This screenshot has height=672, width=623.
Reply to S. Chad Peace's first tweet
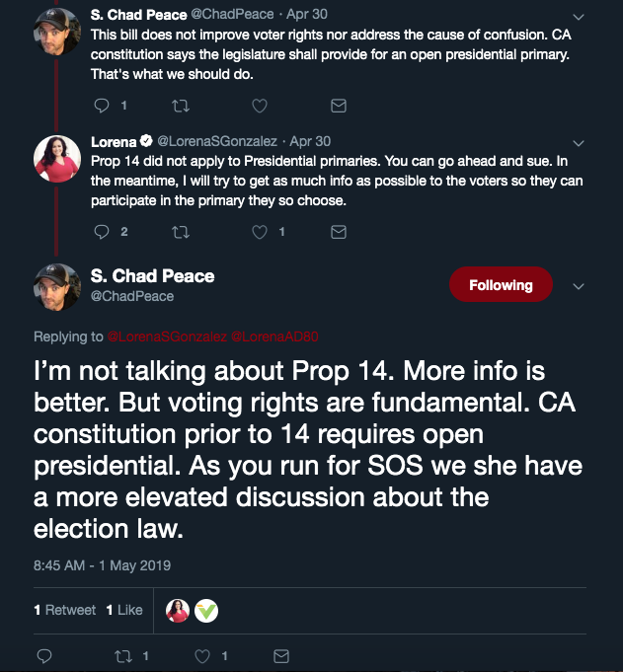[102, 105]
